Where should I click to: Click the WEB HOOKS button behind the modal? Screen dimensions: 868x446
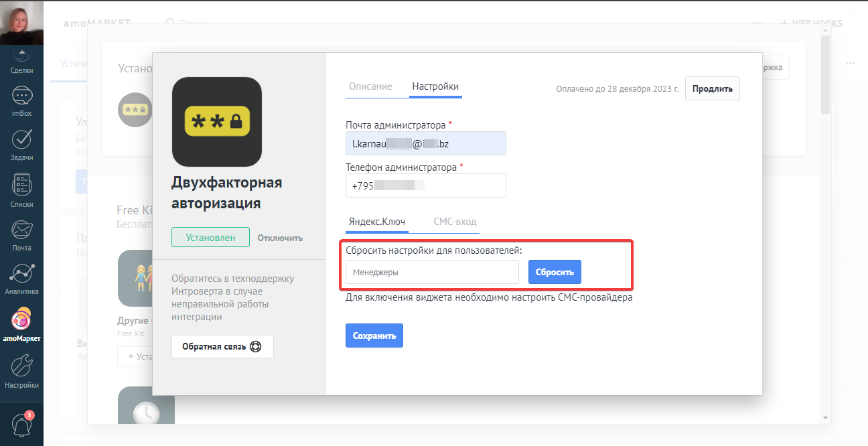click(814, 22)
